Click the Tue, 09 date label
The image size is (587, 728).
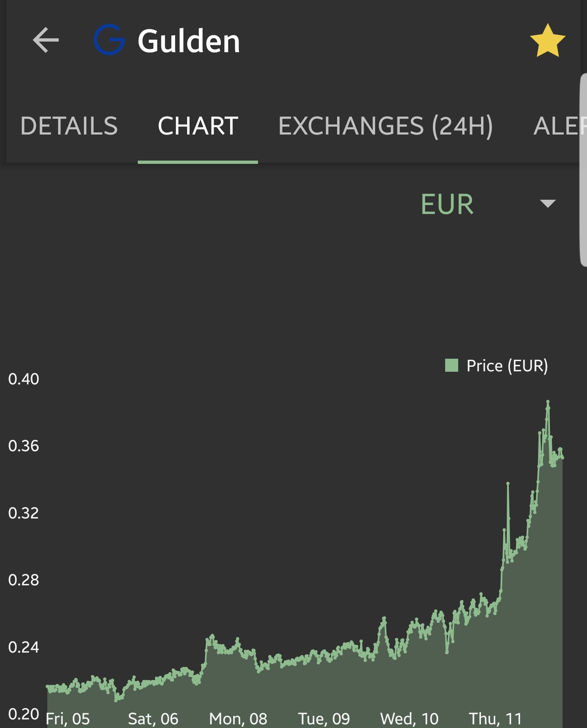324,719
